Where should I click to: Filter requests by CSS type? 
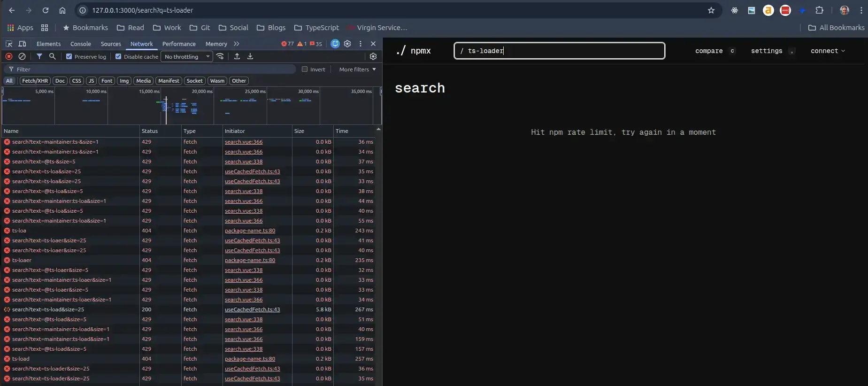77,81
